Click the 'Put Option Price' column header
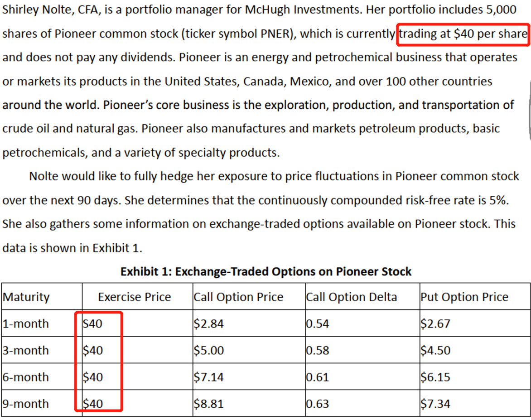 coord(464,297)
